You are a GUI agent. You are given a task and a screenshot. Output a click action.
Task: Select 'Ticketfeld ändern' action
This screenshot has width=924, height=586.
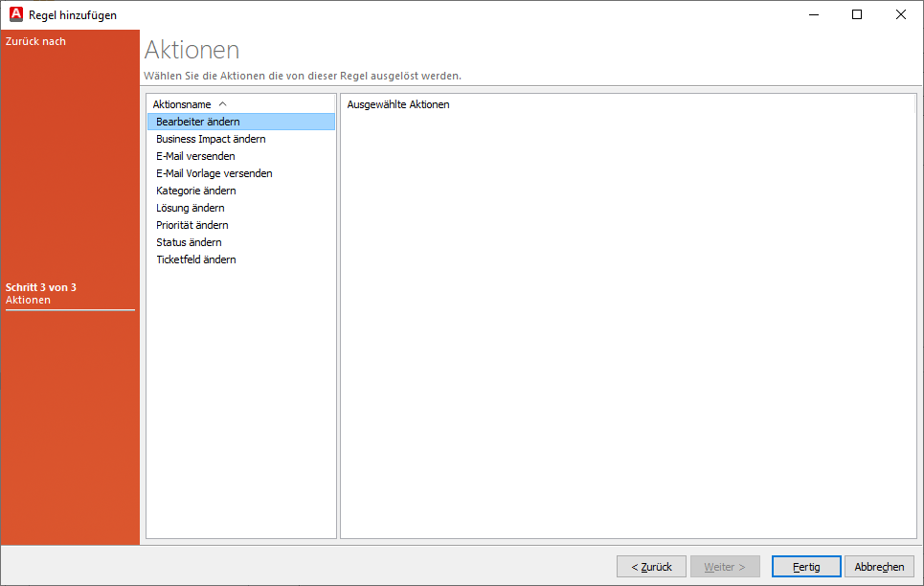(x=196, y=259)
